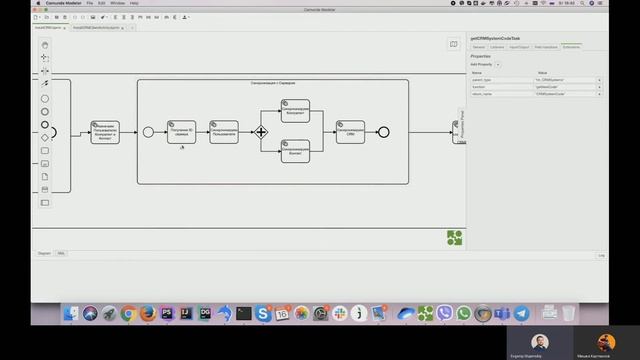Create an intermediate event from the palette

(x=45, y=111)
